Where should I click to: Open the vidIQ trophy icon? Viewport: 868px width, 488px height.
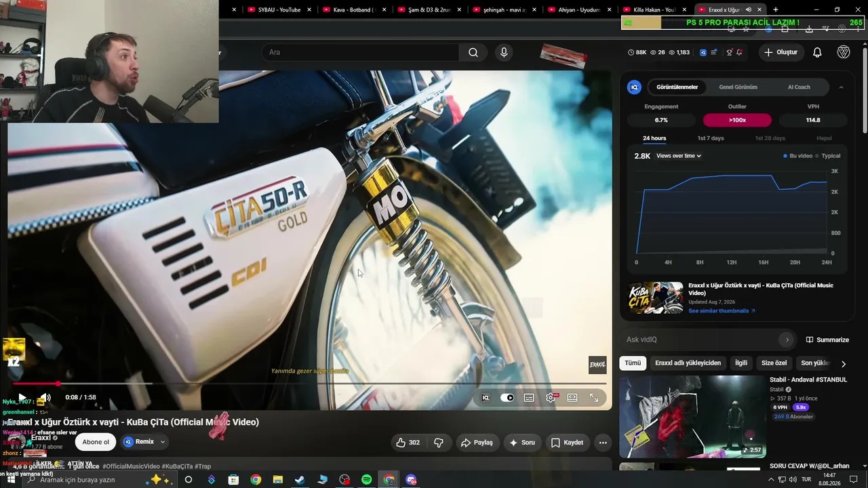tap(729, 52)
